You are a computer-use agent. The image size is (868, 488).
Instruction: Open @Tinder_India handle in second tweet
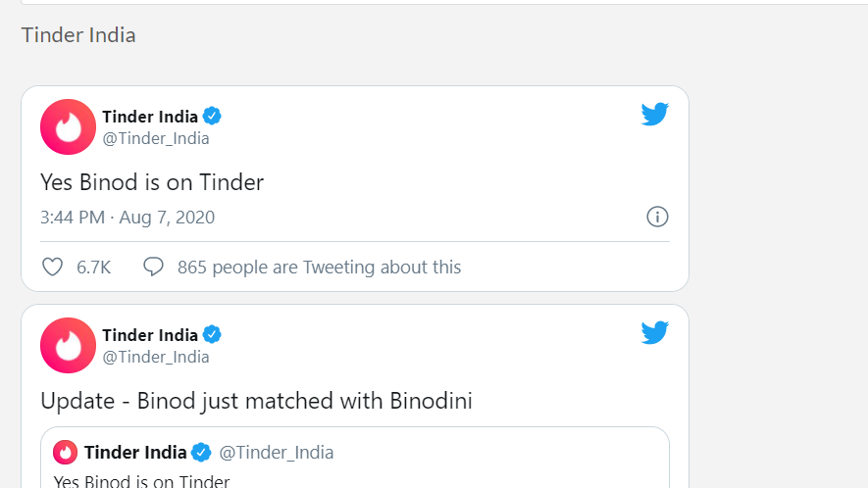click(x=156, y=357)
